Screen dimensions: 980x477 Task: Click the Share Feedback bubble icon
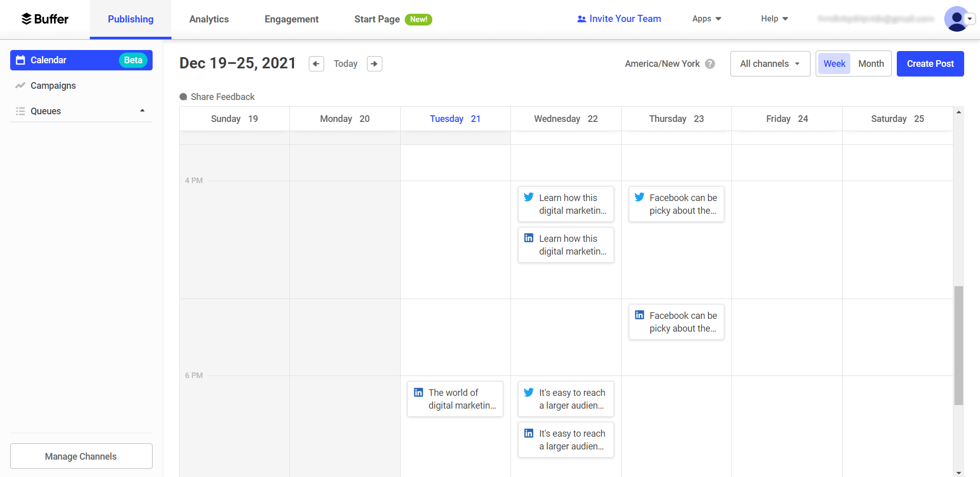[x=183, y=97]
